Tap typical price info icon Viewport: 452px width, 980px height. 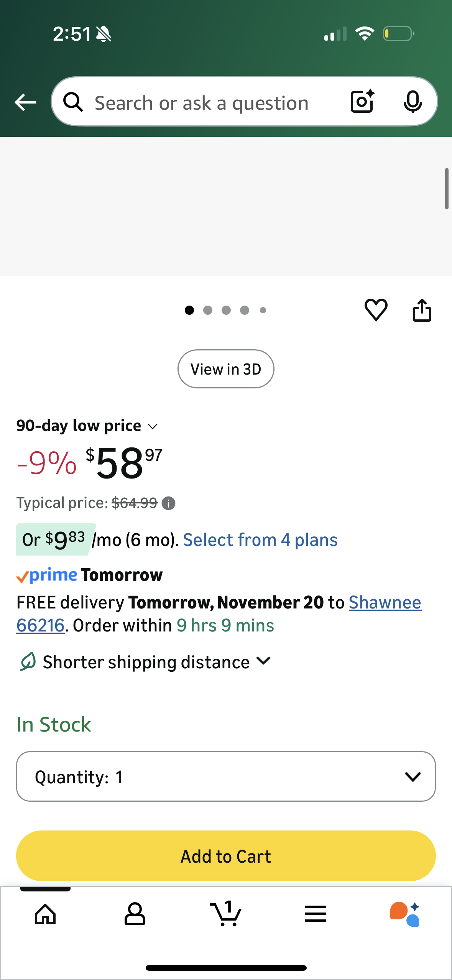coord(168,503)
